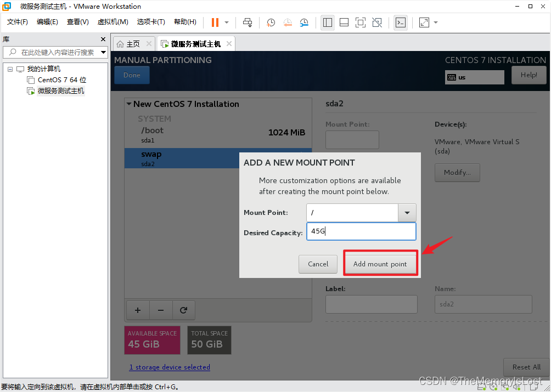Click the VMware Workstation application icon
Image resolution: width=551 pixels, height=392 pixels.
pyautogui.click(x=7, y=7)
